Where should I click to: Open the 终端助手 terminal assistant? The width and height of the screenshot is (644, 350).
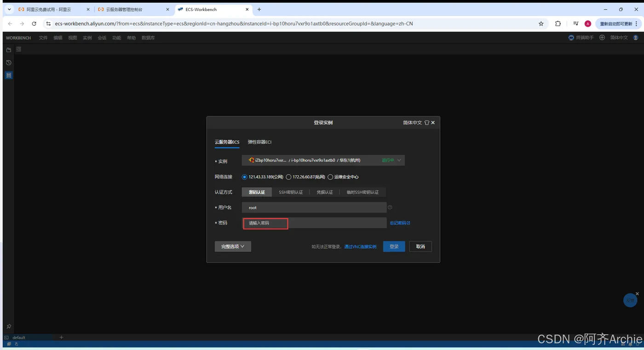click(x=581, y=38)
